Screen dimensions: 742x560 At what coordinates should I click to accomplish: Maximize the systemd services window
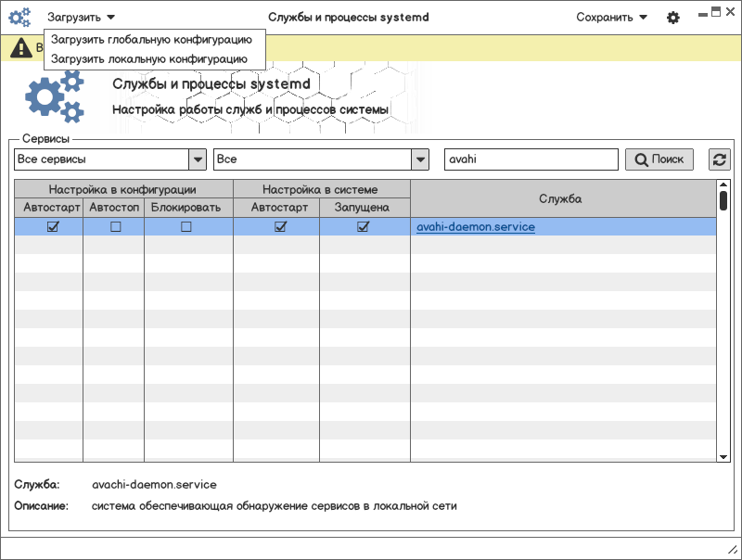[715, 12]
